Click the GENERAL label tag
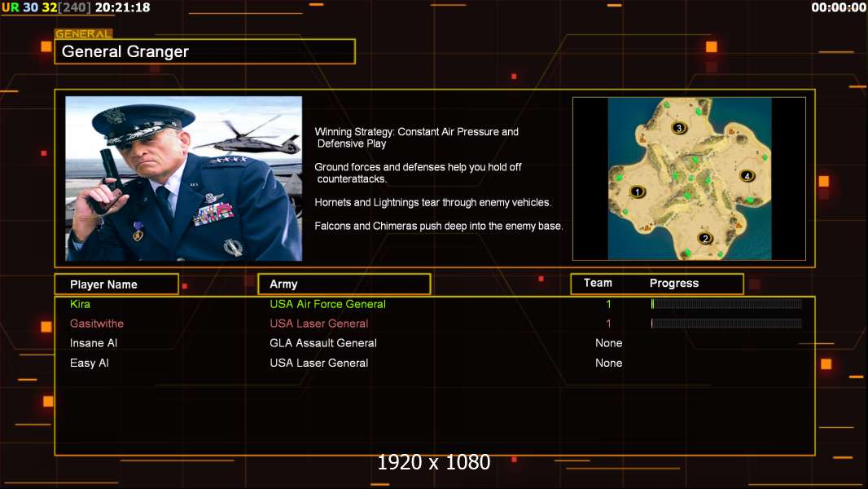Screen dimensions: 868x489 pos(84,33)
